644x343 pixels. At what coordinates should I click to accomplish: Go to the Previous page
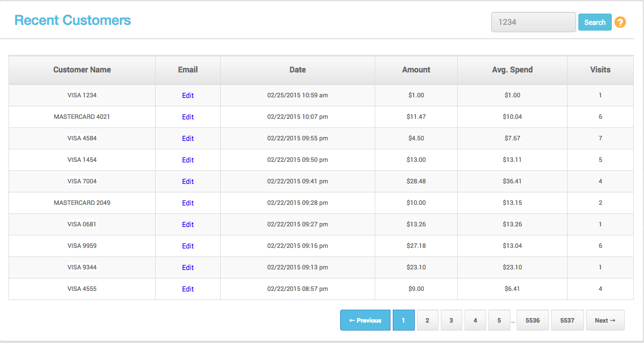click(x=365, y=320)
